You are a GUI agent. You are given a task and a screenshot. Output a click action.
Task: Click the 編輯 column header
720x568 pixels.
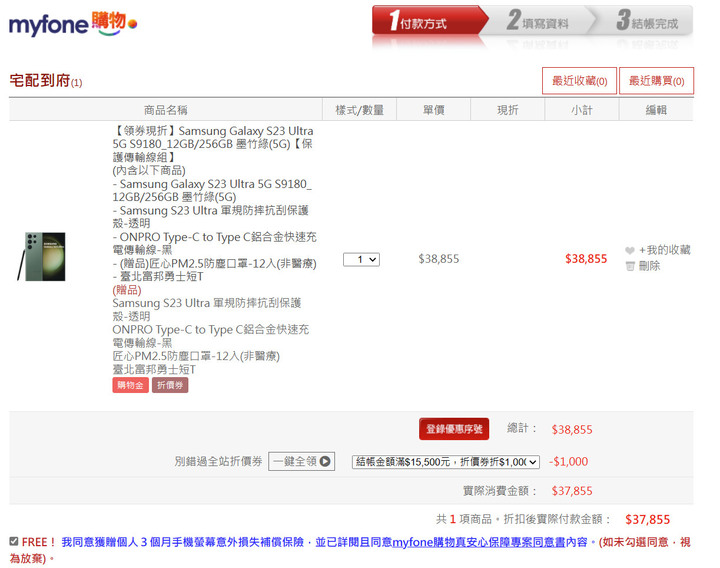click(x=656, y=110)
